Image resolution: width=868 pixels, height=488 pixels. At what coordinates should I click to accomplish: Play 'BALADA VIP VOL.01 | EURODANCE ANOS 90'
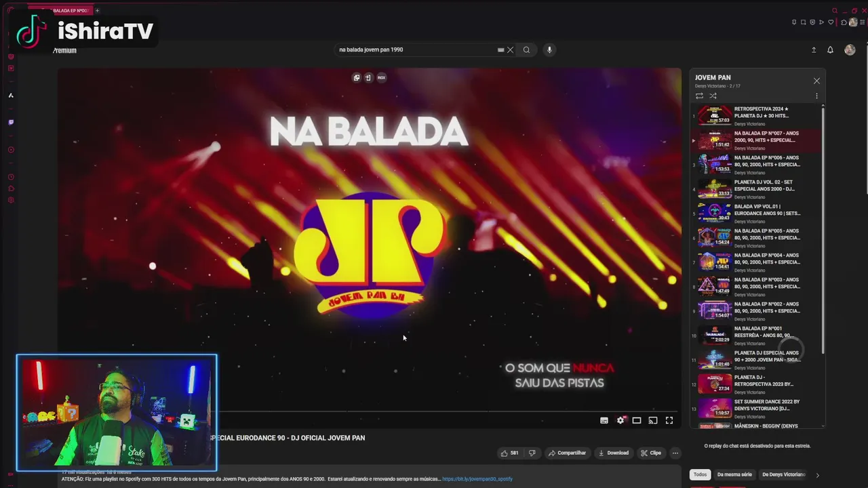point(755,213)
